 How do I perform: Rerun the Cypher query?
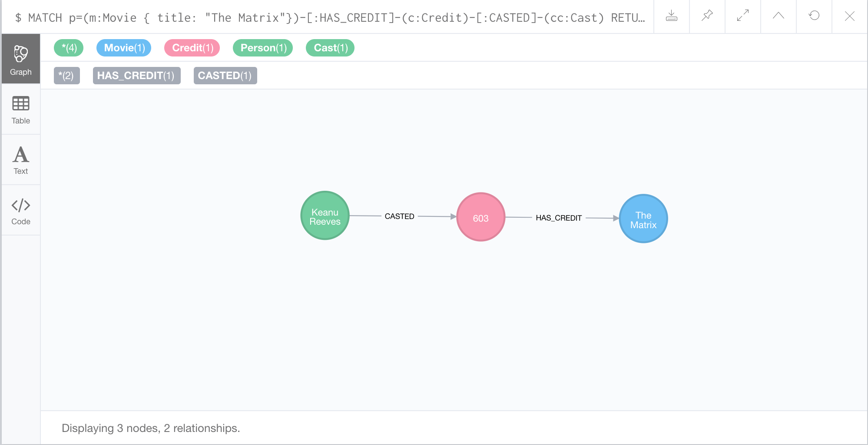813,17
